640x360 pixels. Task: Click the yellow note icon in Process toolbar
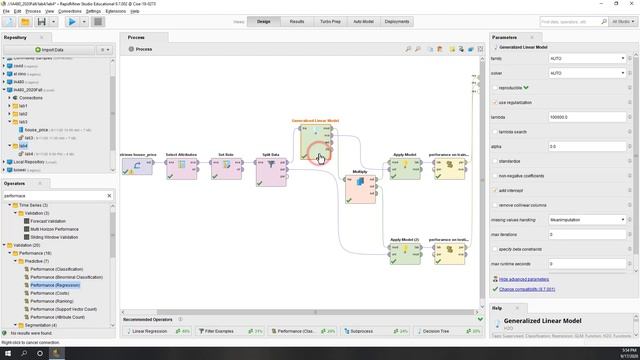(x=452, y=49)
